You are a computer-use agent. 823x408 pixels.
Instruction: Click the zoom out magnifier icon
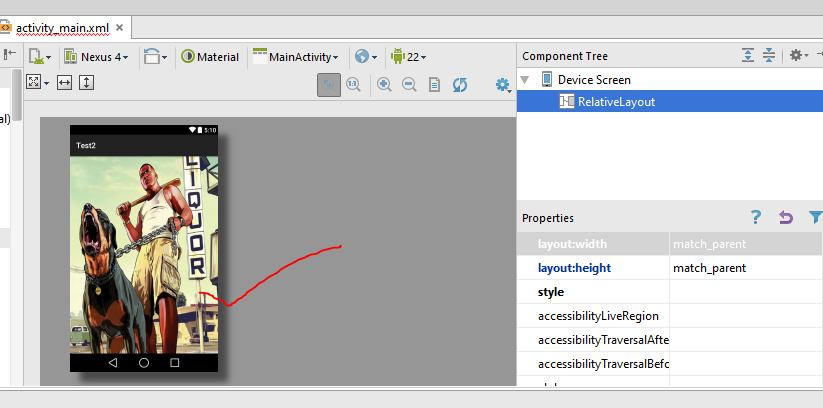(x=409, y=86)
